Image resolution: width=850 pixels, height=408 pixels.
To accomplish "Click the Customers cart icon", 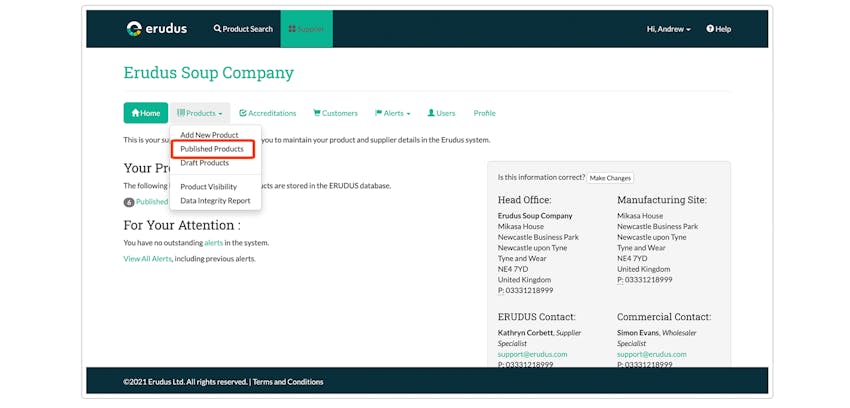I will coord(317,113).
